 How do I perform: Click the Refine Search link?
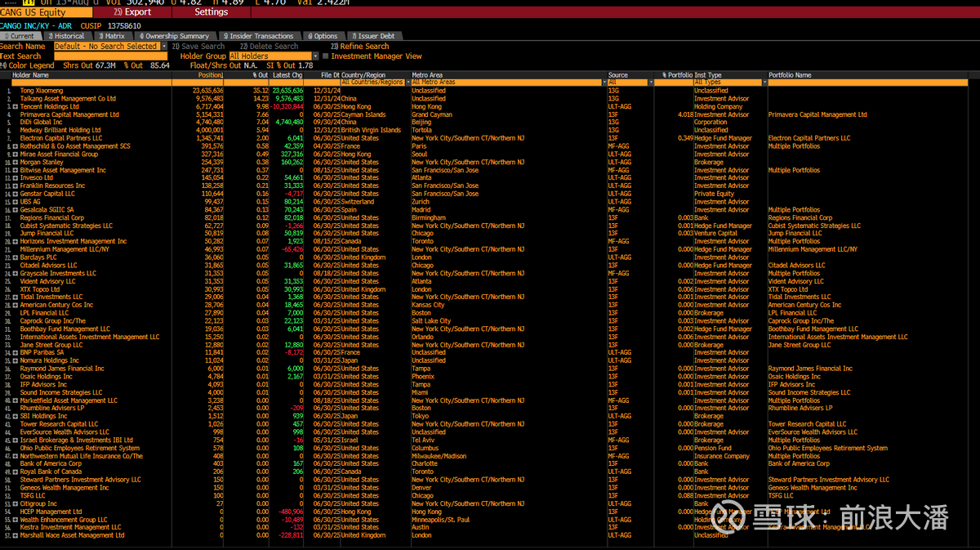click(364, 47)
